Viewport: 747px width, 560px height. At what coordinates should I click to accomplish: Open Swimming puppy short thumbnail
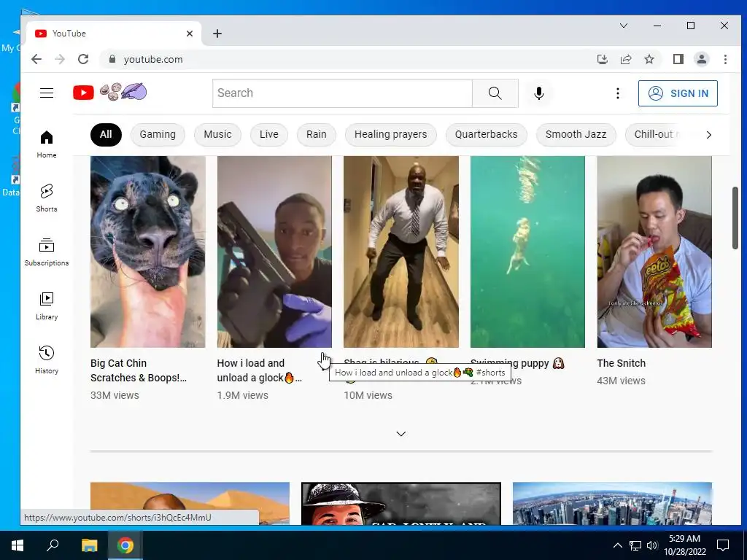pos(527,252)
